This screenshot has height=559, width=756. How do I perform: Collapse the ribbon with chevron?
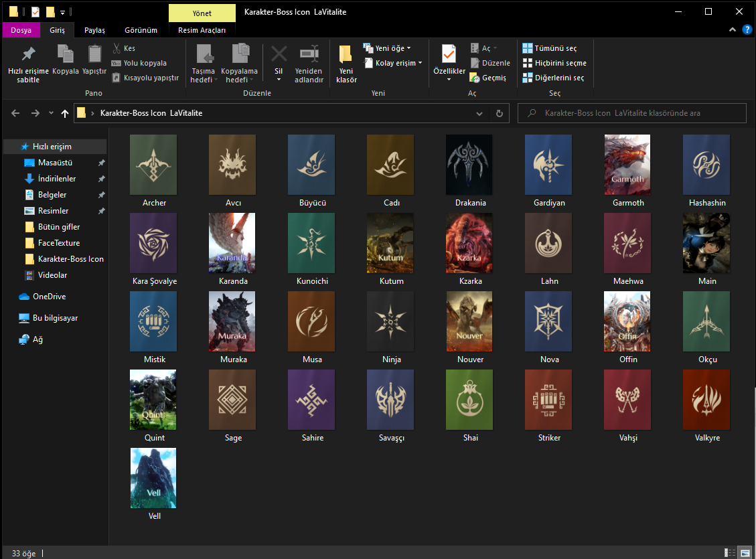[x=733, y=30]
